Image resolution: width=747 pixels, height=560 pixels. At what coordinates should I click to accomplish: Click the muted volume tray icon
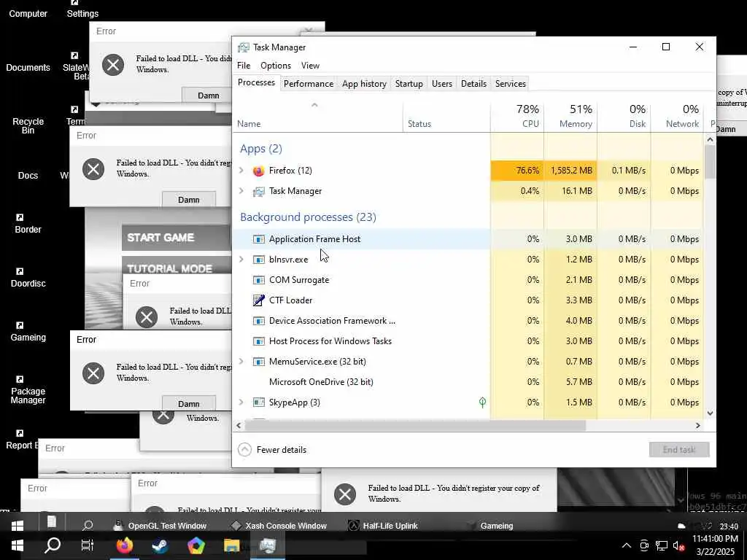coord(679,545)
